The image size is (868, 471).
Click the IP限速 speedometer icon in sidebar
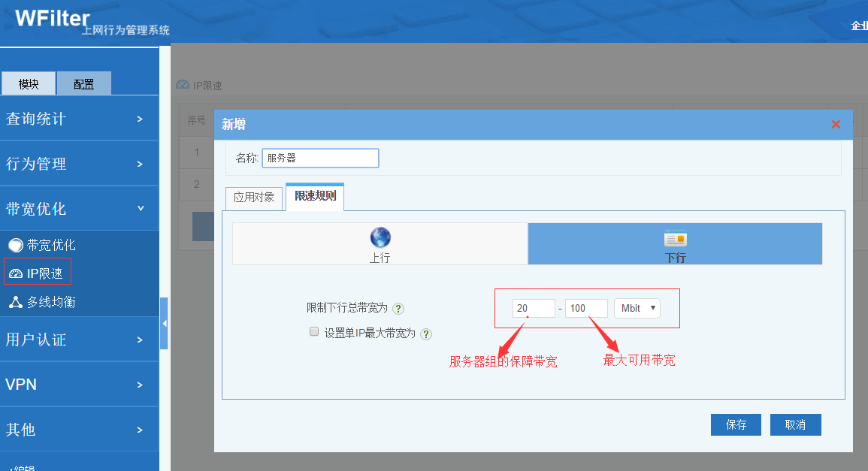(15, 274)
